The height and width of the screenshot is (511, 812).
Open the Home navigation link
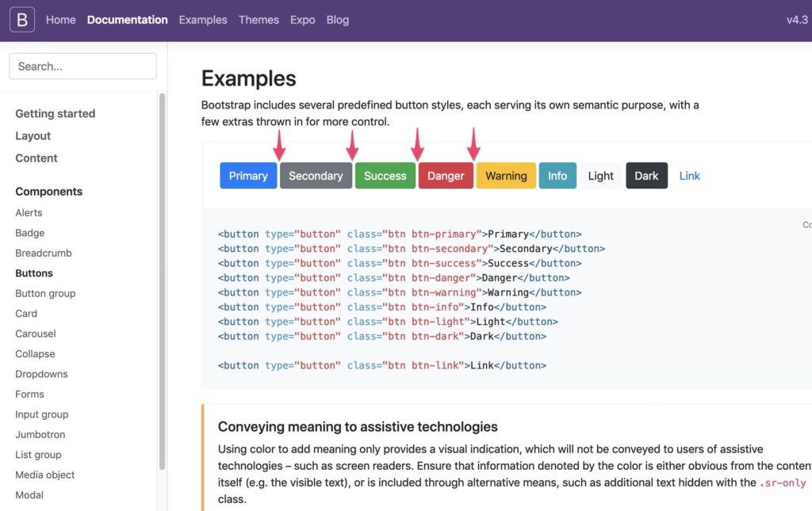point(60,20)
